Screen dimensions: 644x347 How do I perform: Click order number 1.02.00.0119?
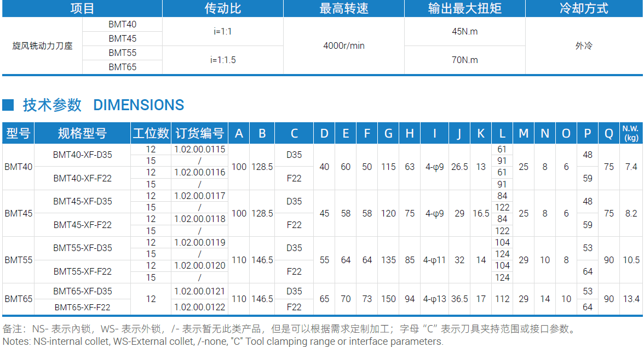coord(199,242)
